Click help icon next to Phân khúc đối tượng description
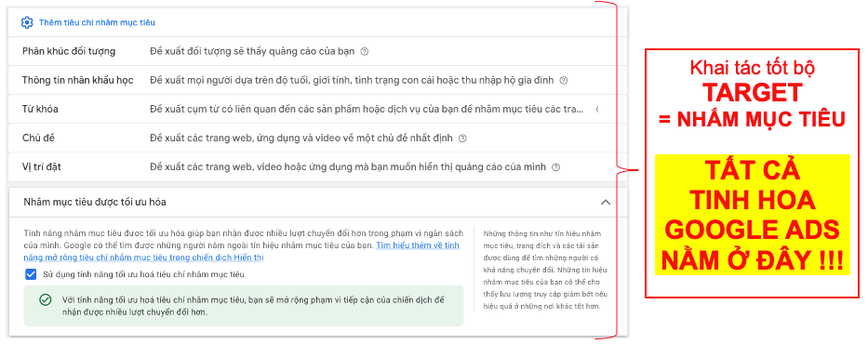The image size is (868, 344). pyautogui.click(x=365, y=51)
